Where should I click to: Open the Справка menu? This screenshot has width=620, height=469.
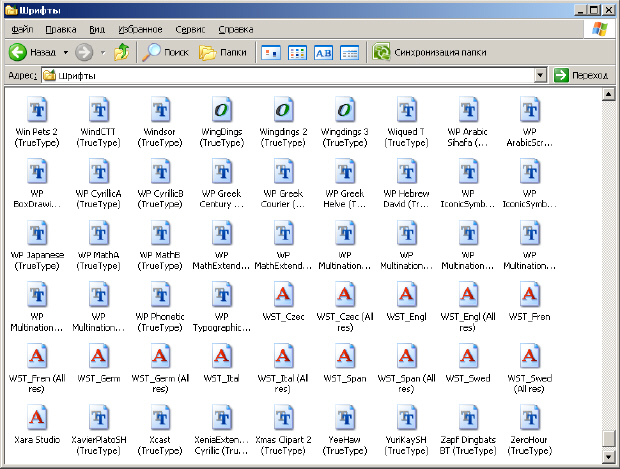236,29
